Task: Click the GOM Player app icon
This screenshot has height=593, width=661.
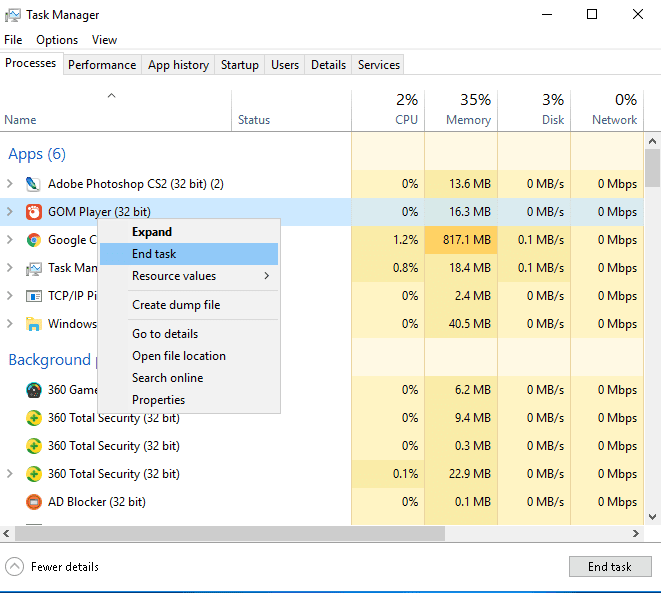Action: click(33, 212)
